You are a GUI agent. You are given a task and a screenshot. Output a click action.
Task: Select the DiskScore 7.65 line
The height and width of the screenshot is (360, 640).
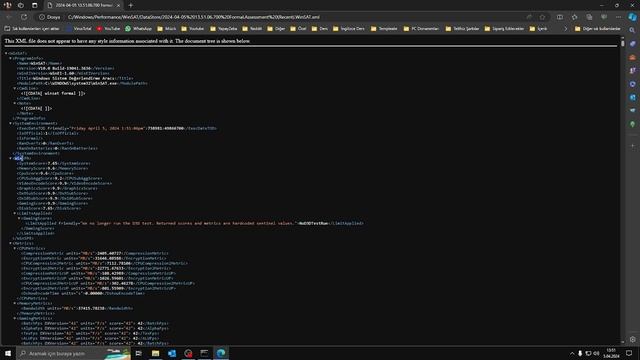pos(49,208)
